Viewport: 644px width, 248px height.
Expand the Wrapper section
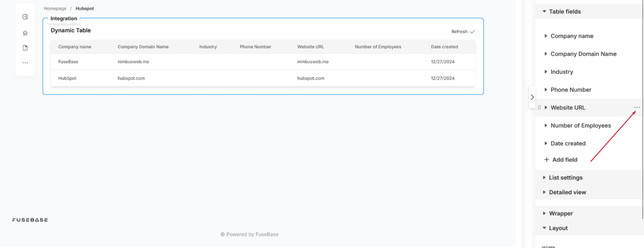(544, 213)
